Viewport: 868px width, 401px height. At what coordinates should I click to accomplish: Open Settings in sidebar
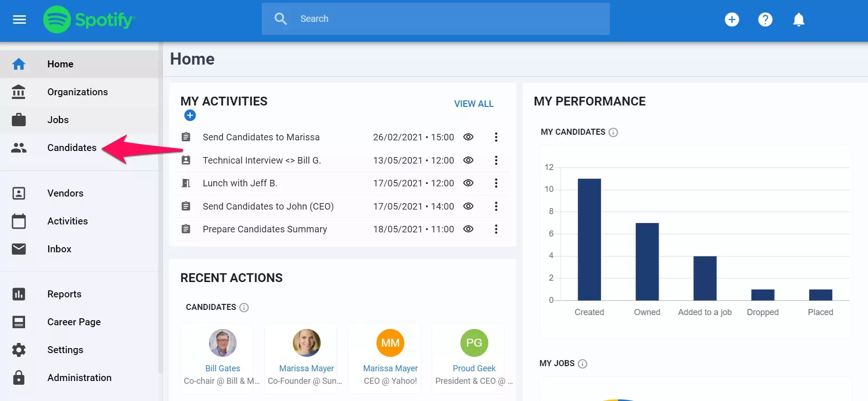(65, 350)
